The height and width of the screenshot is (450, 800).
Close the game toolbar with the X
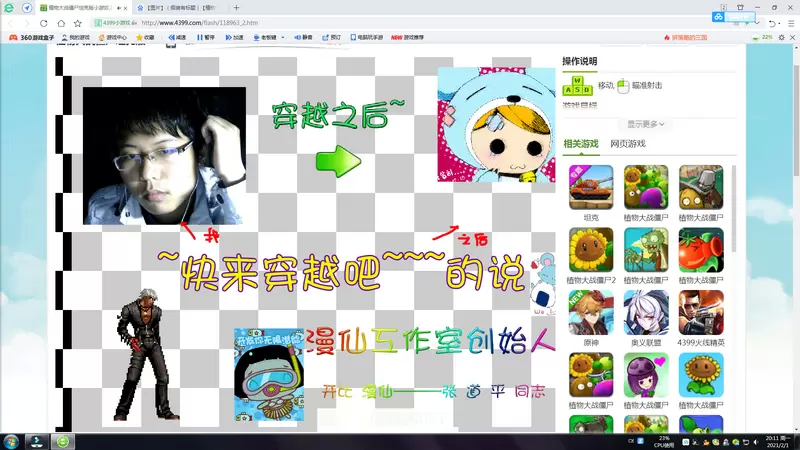pyautogui.click(x=792, y=37)
